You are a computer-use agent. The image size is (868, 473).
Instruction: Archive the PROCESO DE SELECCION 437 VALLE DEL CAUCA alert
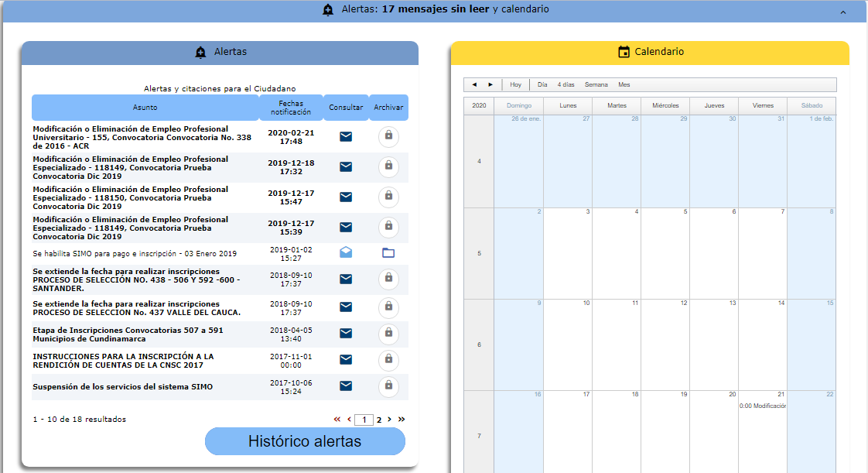click(x=388, y=307)
